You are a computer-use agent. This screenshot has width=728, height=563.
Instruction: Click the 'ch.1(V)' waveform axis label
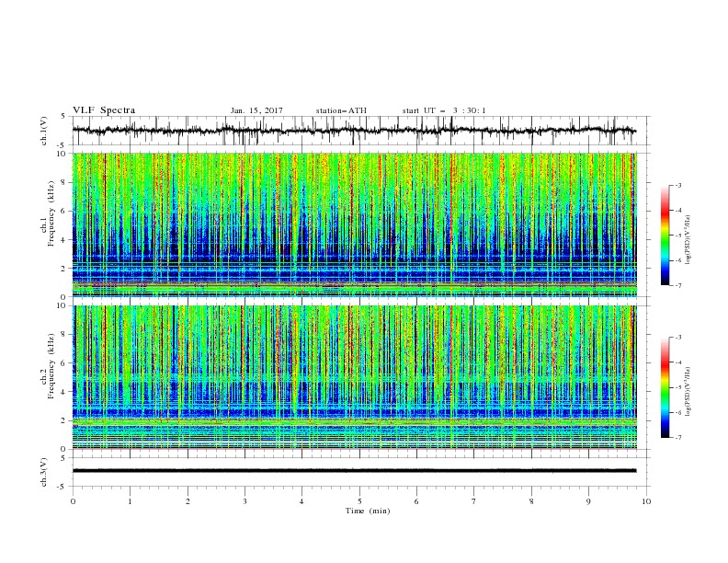pyautogui.click(x=44, y=131)
